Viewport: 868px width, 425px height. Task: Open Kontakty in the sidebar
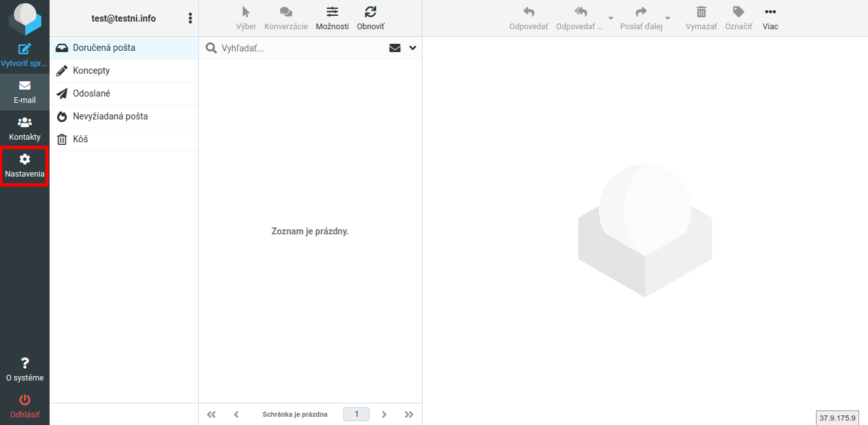25,123
